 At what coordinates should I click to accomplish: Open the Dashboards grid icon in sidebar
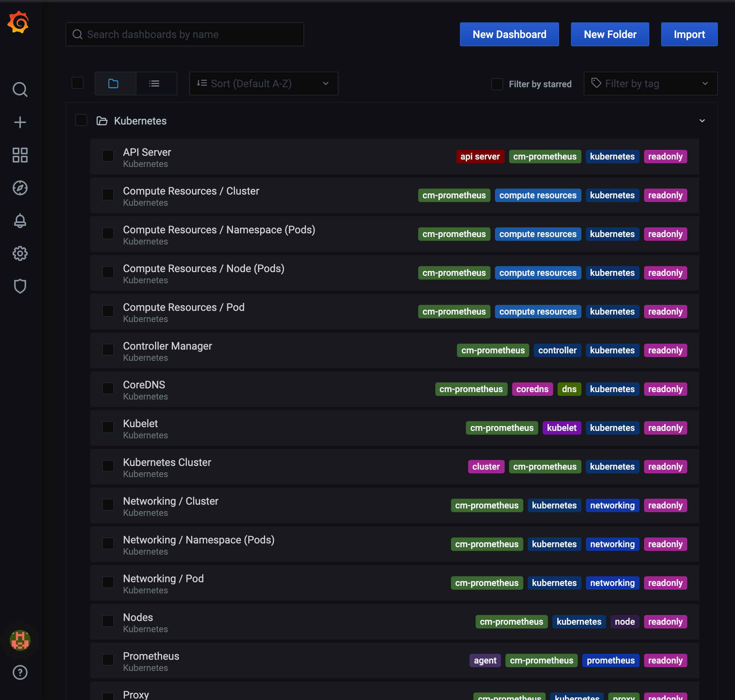click(x=20, y=155)
